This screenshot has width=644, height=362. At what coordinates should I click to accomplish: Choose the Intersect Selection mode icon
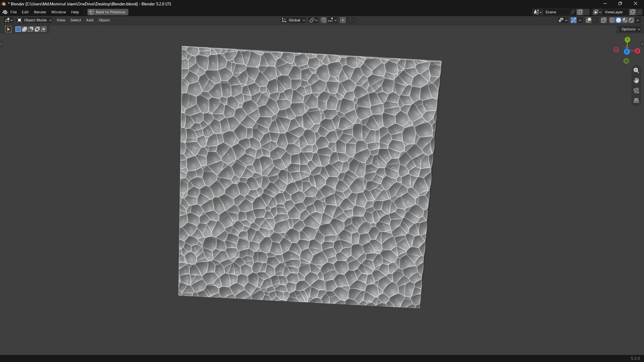click(x=44, y=29)
